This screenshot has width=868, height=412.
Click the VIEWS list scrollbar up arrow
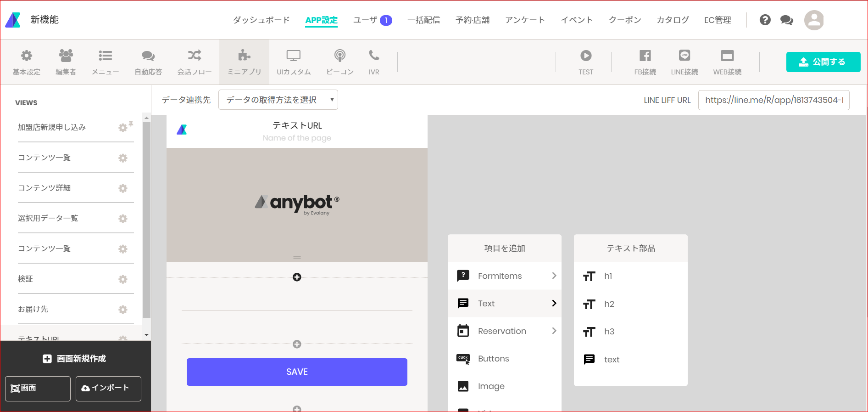[x=146, y=118]
